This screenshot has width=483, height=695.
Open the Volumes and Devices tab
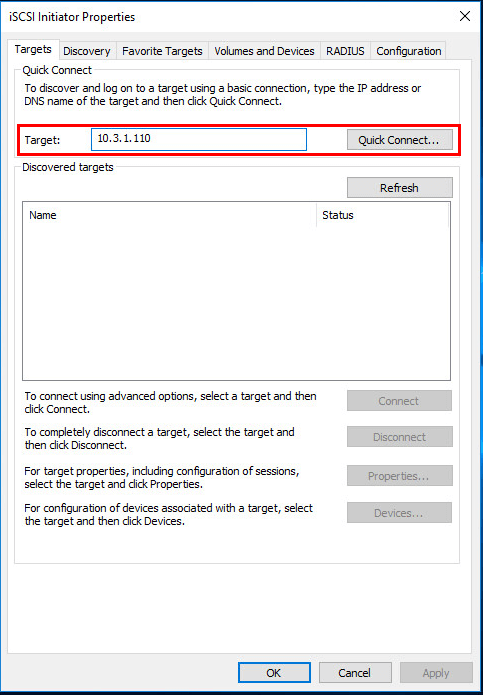point(264,51)
